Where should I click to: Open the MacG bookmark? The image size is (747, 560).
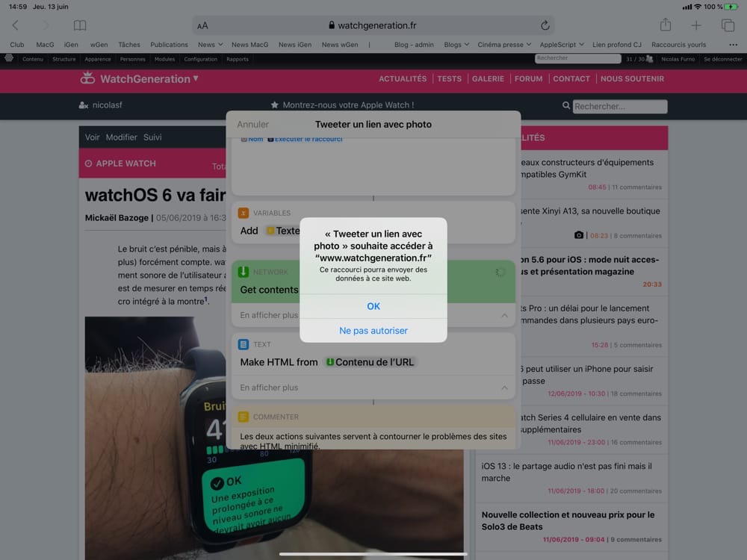pos(45,45)
